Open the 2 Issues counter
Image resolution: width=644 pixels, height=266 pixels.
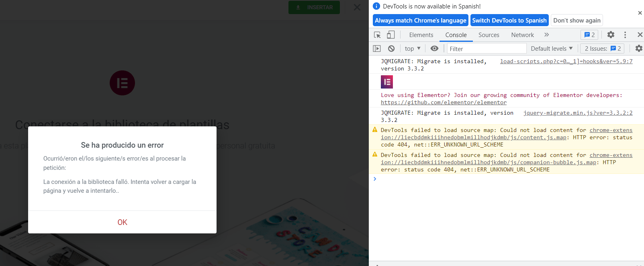[602, 48]
